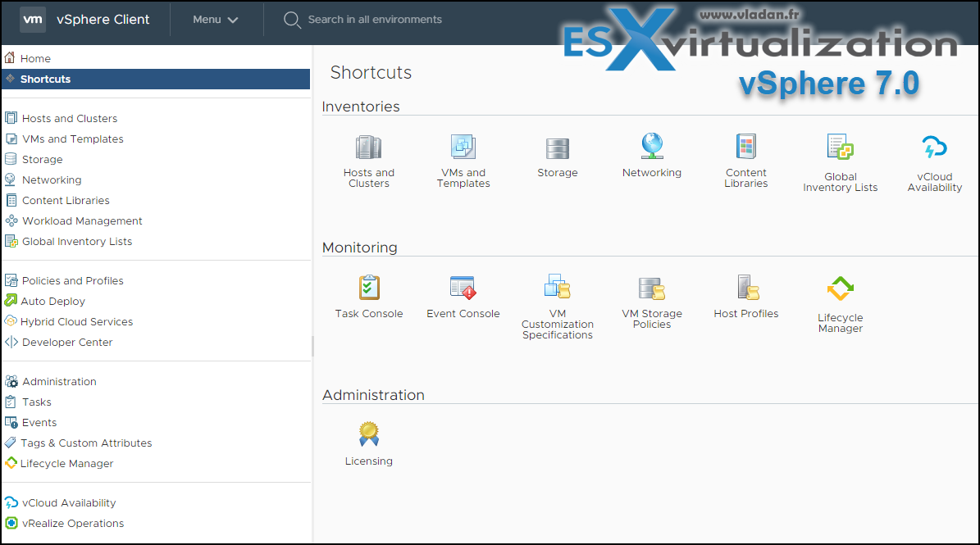This screenshot has width=980, height=545.
Task: Click Hybrid Cloud Services sidebar icon
Action: (11, 321)
